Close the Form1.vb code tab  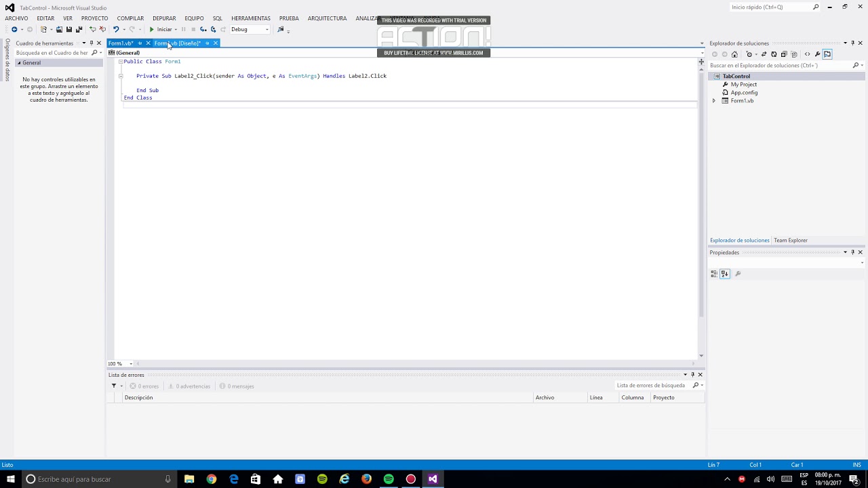(x=148, y=43)
